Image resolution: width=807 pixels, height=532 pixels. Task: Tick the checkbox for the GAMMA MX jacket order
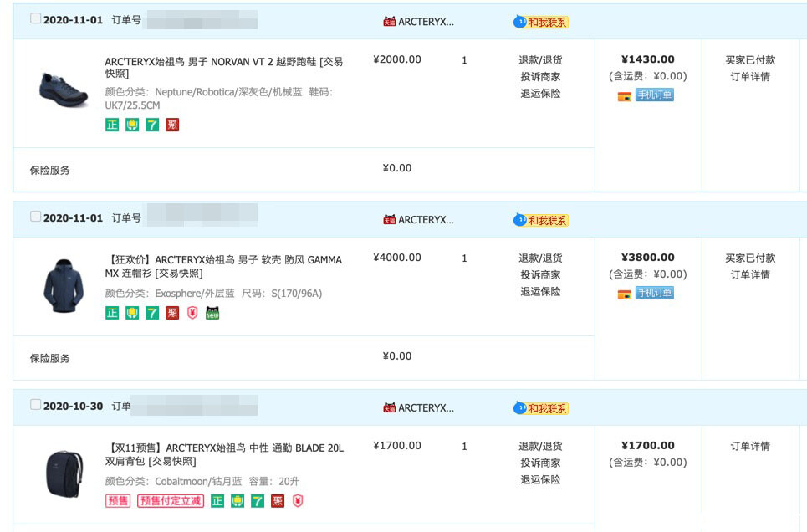pos(35,217)
